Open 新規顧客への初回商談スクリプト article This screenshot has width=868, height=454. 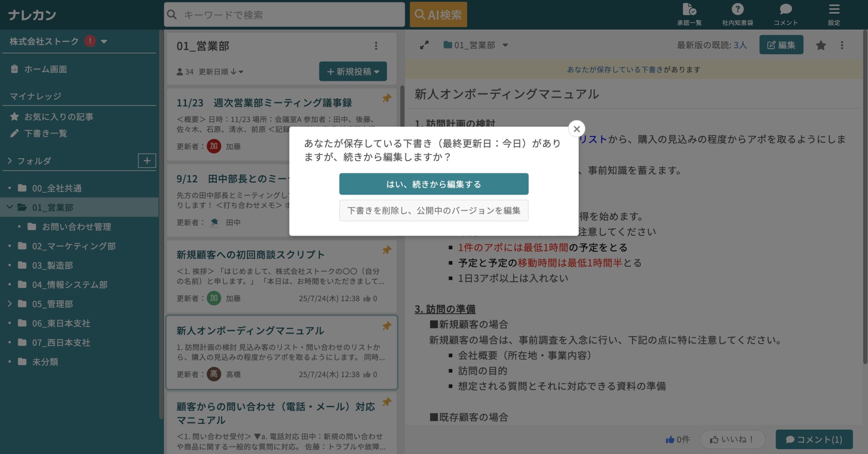[250, 254]
